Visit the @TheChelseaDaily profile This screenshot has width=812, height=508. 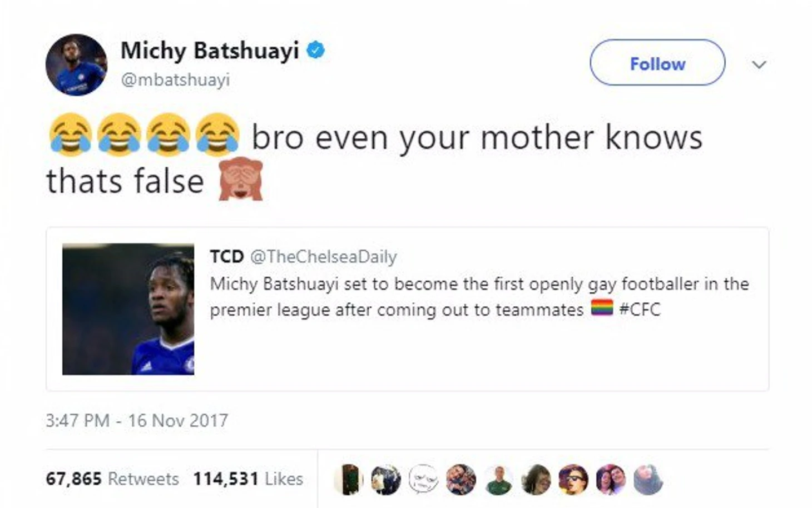click(x=323, y=257)
